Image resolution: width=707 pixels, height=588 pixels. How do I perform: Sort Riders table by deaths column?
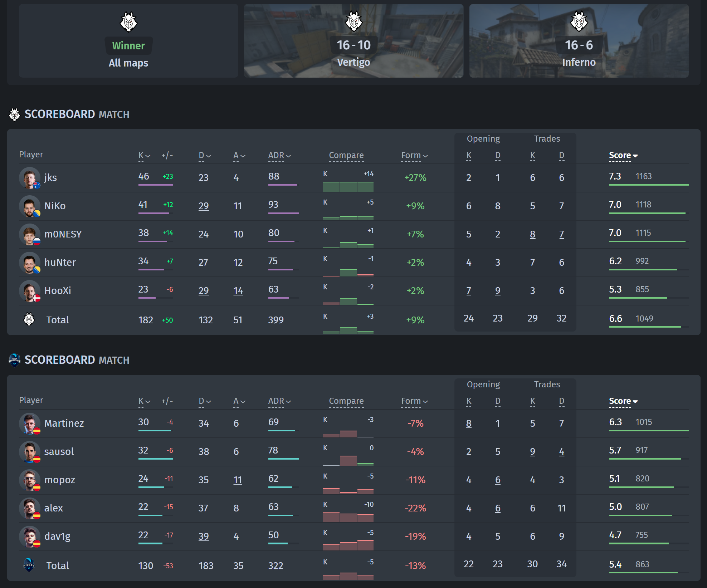coord(205,401)
